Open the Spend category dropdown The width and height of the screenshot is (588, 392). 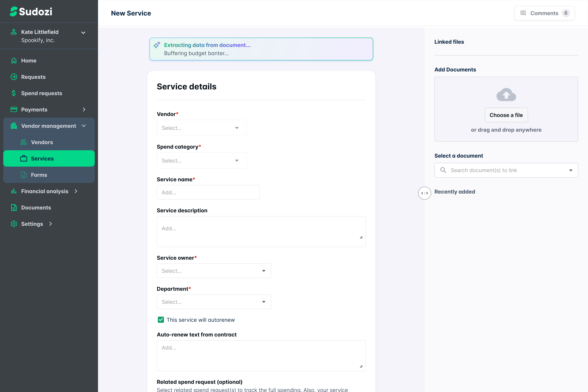(201, 160)
